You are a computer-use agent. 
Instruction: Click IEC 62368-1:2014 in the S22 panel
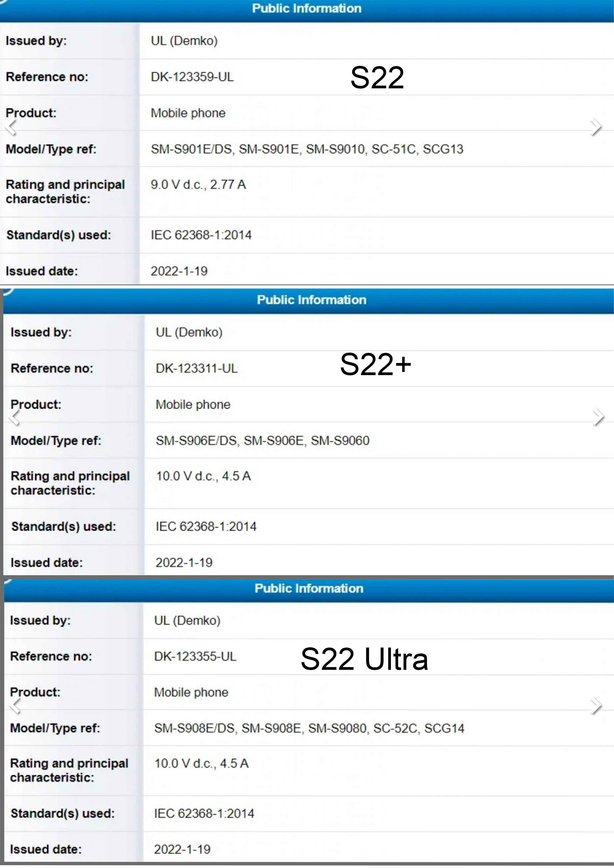coord(201,235)
